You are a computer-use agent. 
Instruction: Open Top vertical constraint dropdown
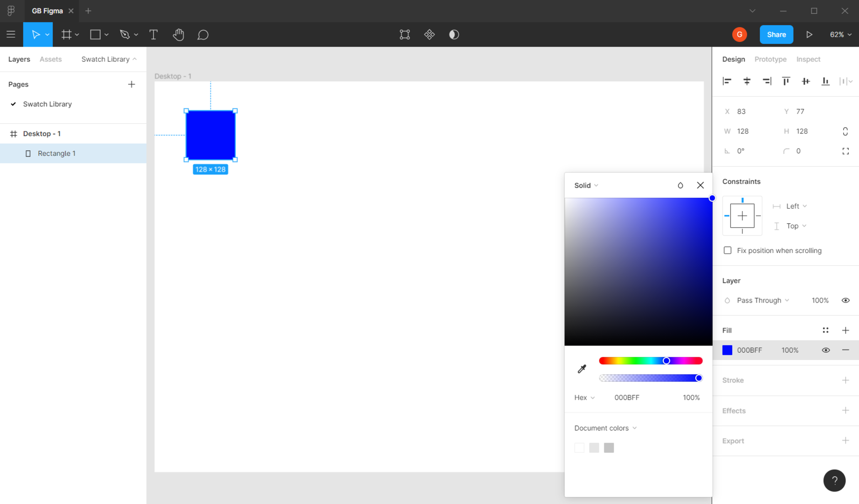coord(796,226)
